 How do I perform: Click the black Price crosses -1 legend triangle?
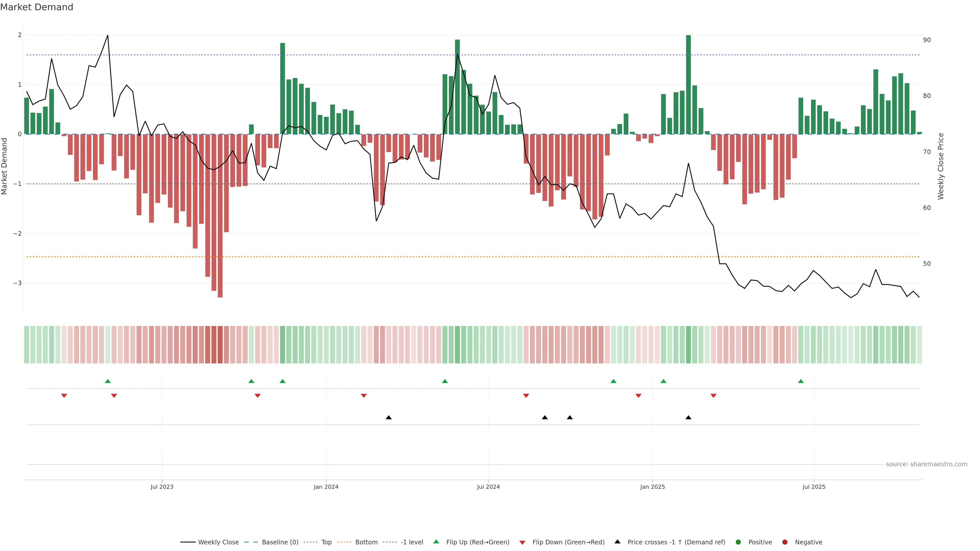[617, 542]
